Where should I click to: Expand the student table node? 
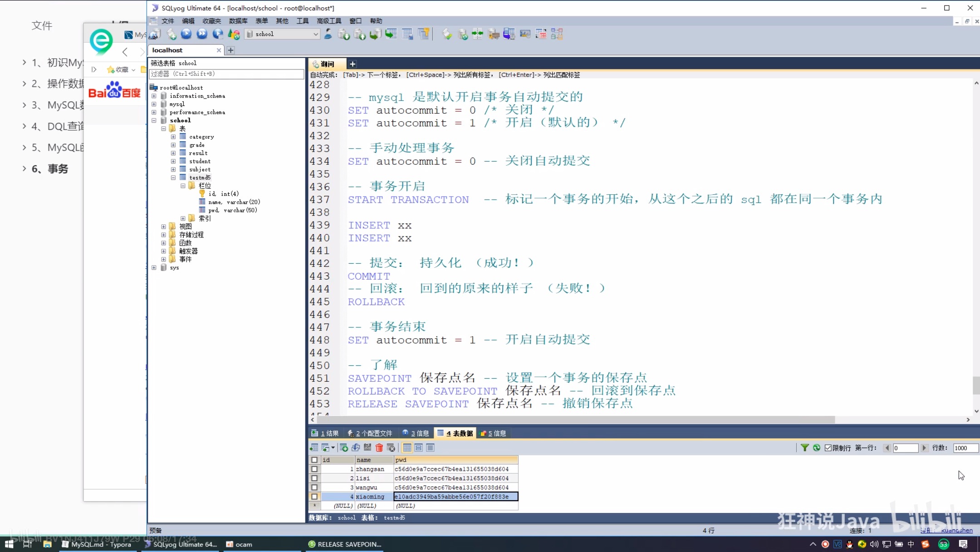pos(173,161)
